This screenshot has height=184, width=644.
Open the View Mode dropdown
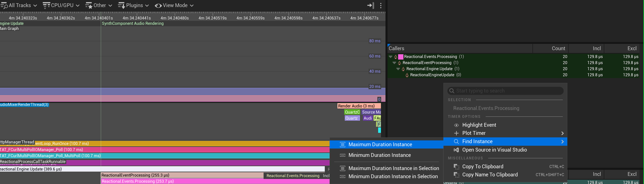point(174,5)
